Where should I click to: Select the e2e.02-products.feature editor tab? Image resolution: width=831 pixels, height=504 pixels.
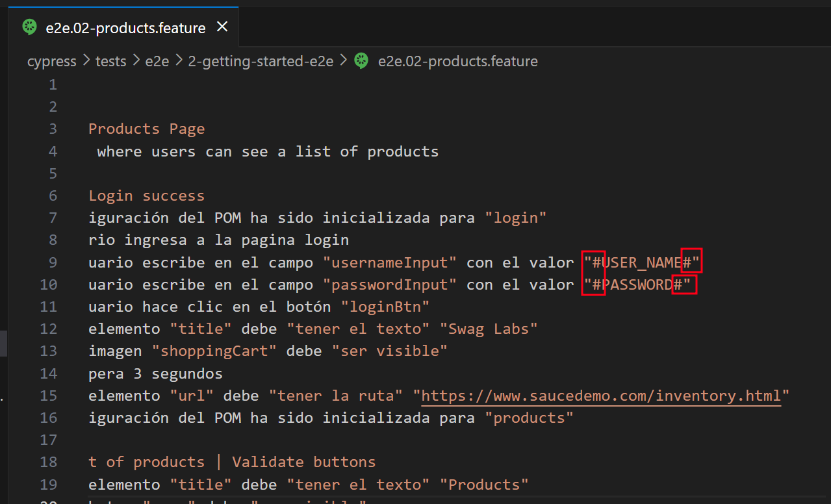[125, 28]
